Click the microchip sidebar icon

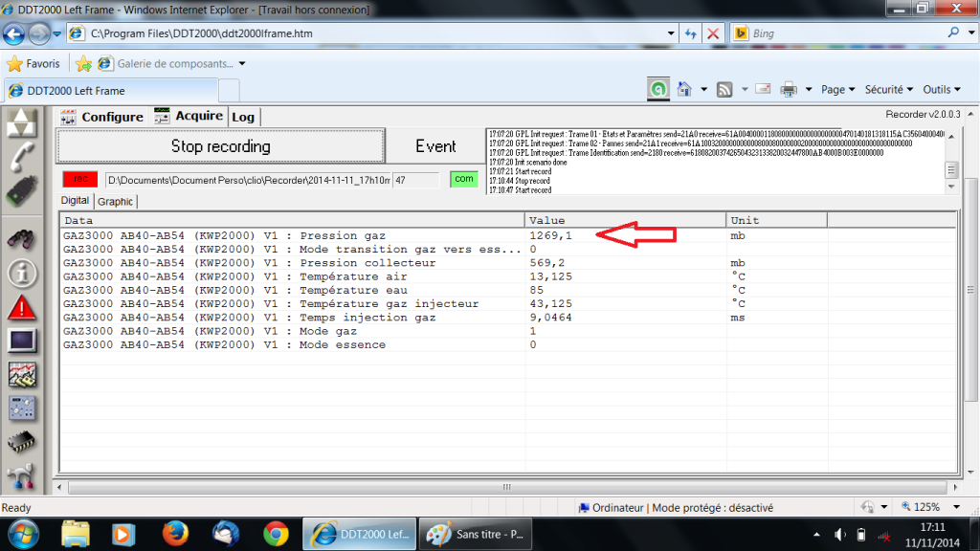tap(22, 441)
